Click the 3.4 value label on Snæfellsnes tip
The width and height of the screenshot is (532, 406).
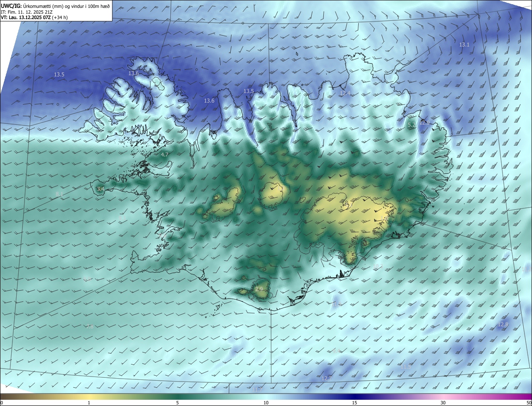pyautogui.click(x=101, y=189)
